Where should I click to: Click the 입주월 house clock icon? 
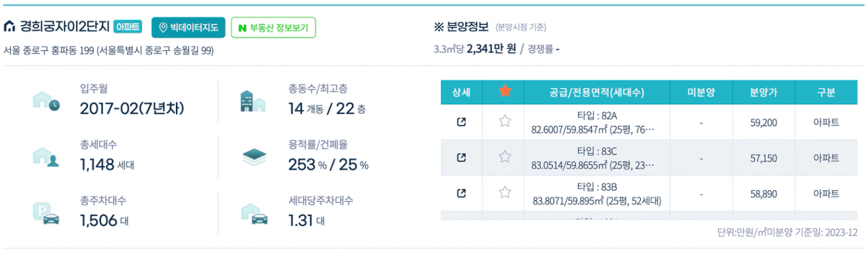[46, 101]
